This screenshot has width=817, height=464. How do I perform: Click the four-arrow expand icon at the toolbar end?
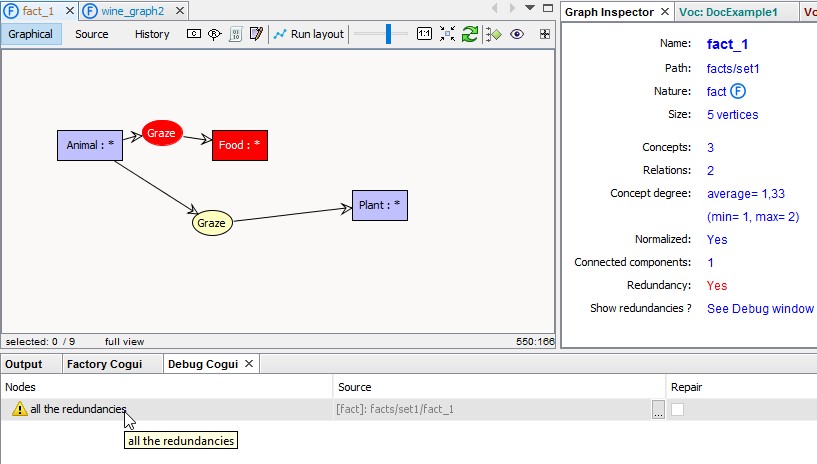pos(544,34)
